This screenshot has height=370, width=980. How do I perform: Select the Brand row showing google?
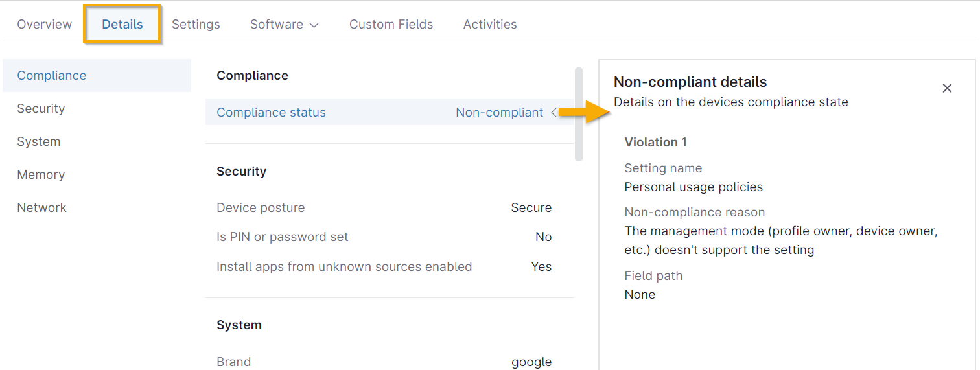[x=384, y=362]
